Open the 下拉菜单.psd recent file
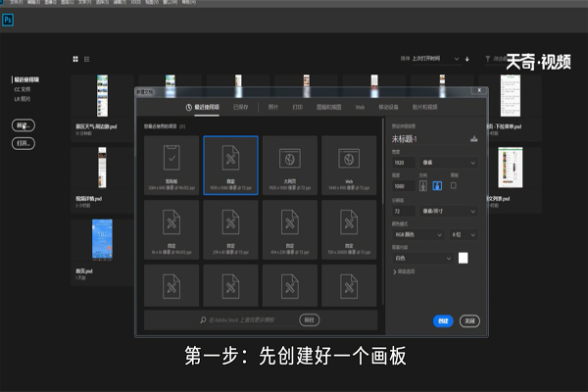Viewport: 588px width, 392px height. (x=511, y=108)
